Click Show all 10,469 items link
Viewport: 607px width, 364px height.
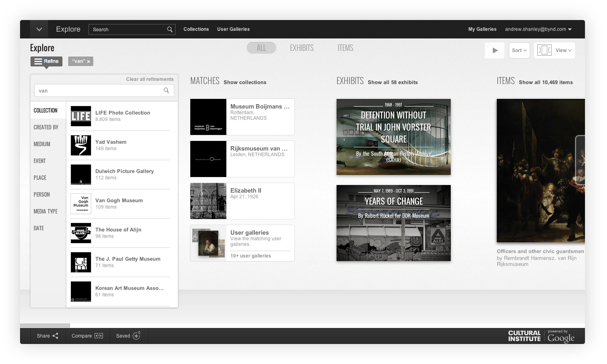click(546, 82)
